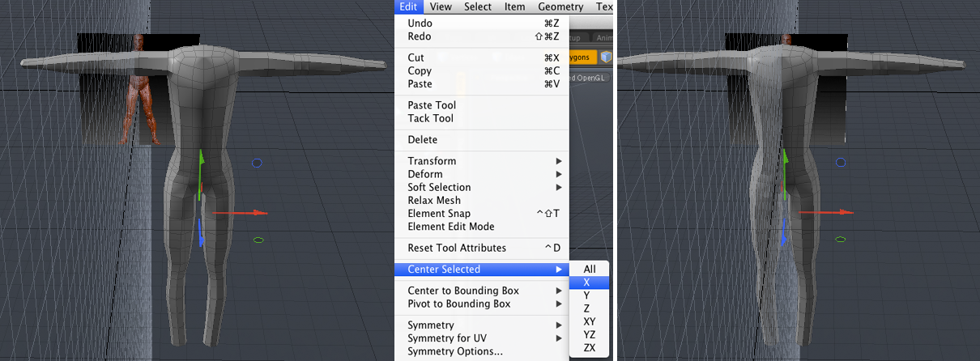Viewport: 980px width, 361px height.
Task: Choose Relax Mesh from Edit menu
Action: click(x=434, y=200)
